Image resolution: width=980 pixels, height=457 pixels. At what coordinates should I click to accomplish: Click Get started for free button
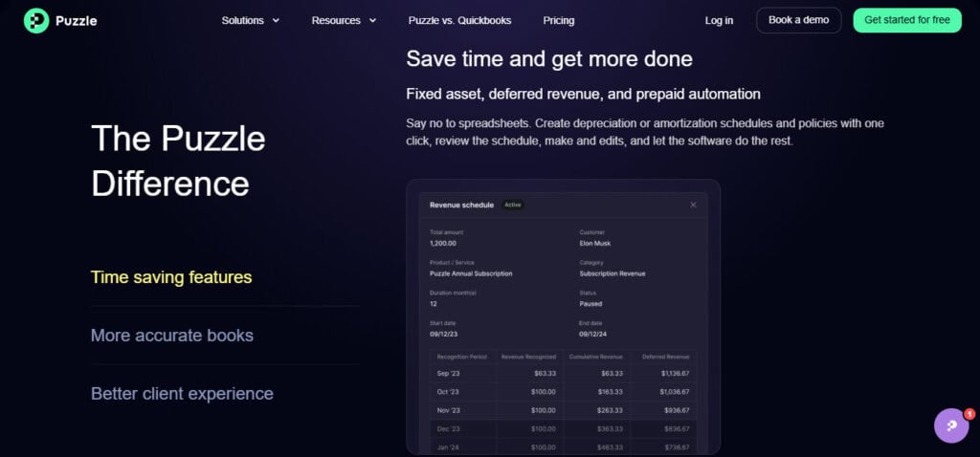click(907, 20)
